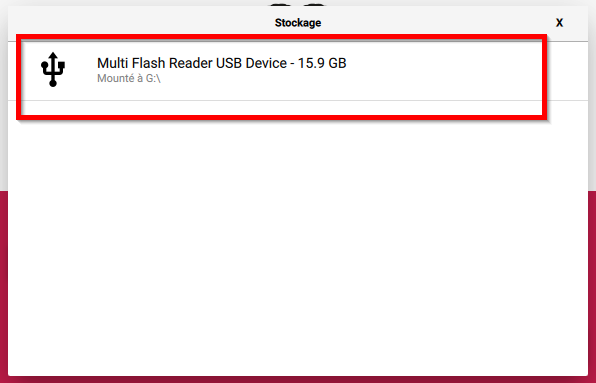The height and width of the screenshot is (383, 596).
Task: Click the center of the empty dialog body
Action: pyautogui.click(x=298, y=237)
